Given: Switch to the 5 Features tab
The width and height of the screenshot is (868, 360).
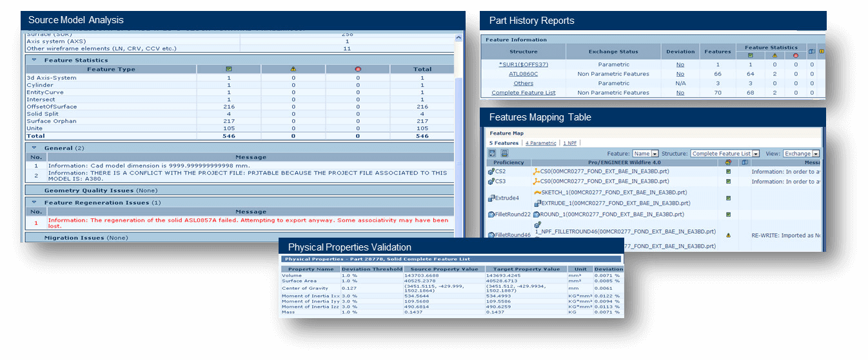Looking at the screenshot, I should [x=504, y=143].
